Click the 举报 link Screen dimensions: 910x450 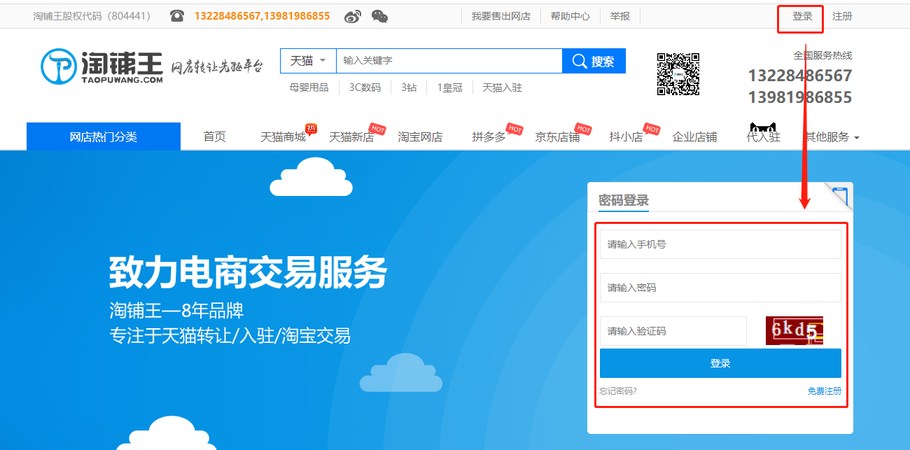coord(620,16)
